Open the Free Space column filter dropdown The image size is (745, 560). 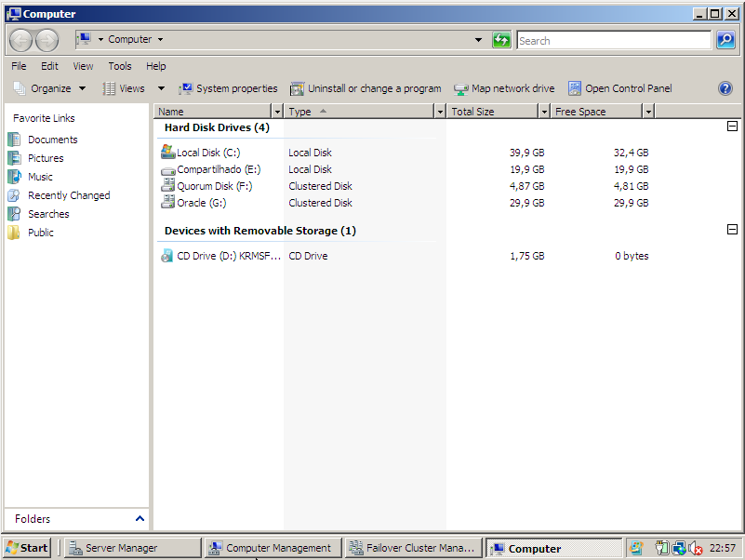point(648,112)
